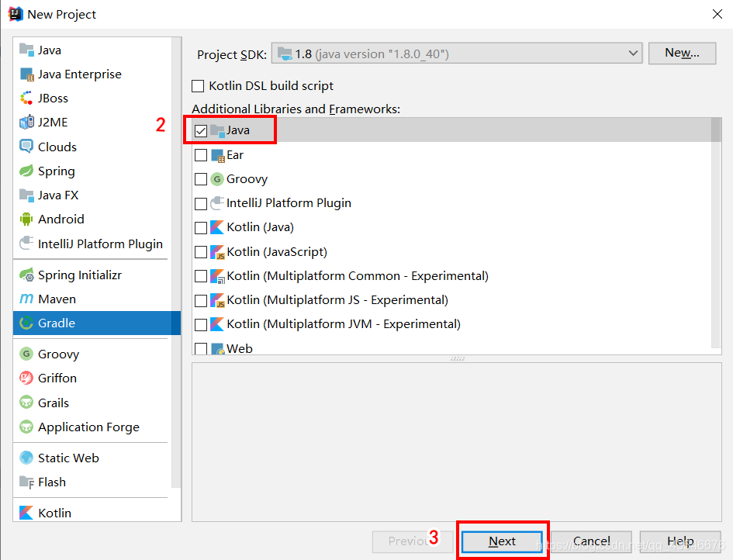Check Kotlin Multiplatform Common Experimental checkbox

point(201,276)
